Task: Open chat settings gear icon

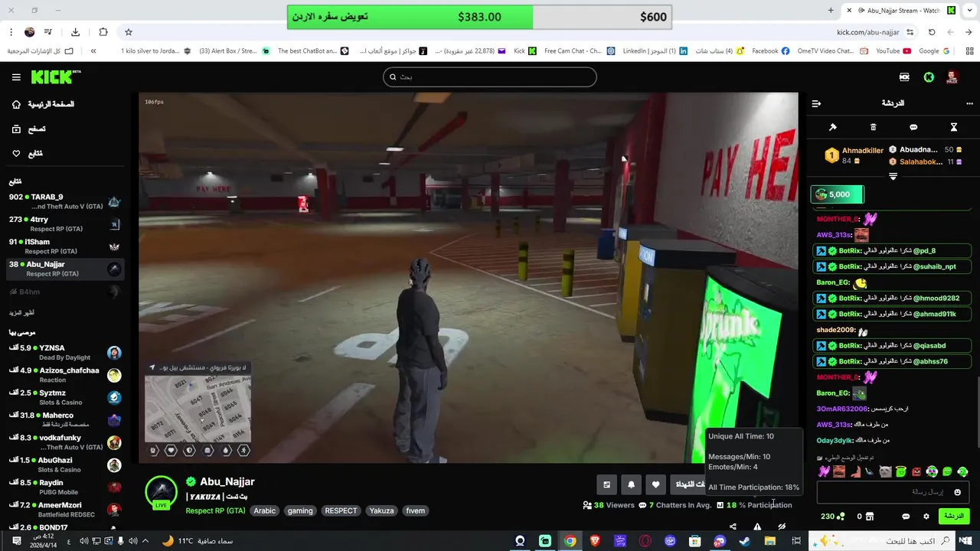Action: [x=926, y=517]
